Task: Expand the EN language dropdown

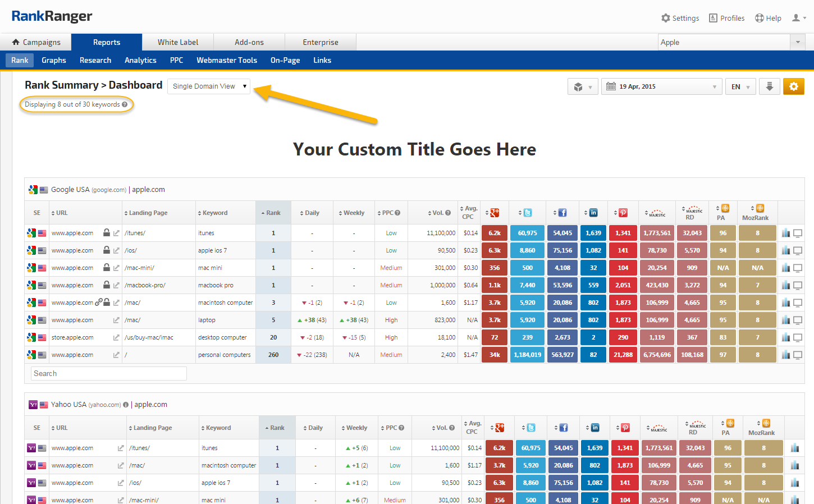Action: click(740, 86)
